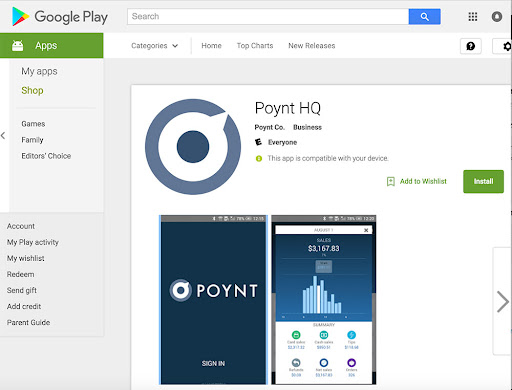The width and height of the screenshot is (512, 390).
Task: Click the Add credit link
Action: click(24, 306)
